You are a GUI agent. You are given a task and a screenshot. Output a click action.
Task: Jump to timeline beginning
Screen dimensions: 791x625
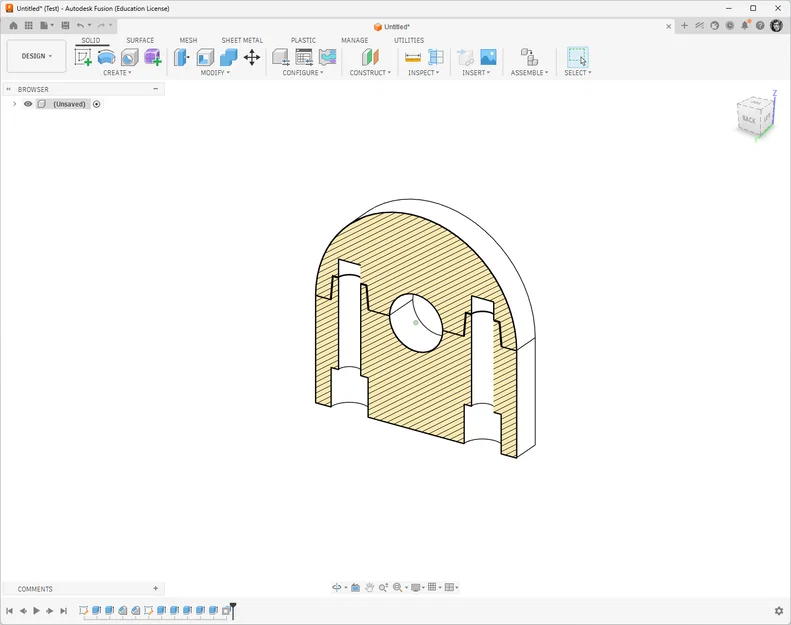(9, 610)
